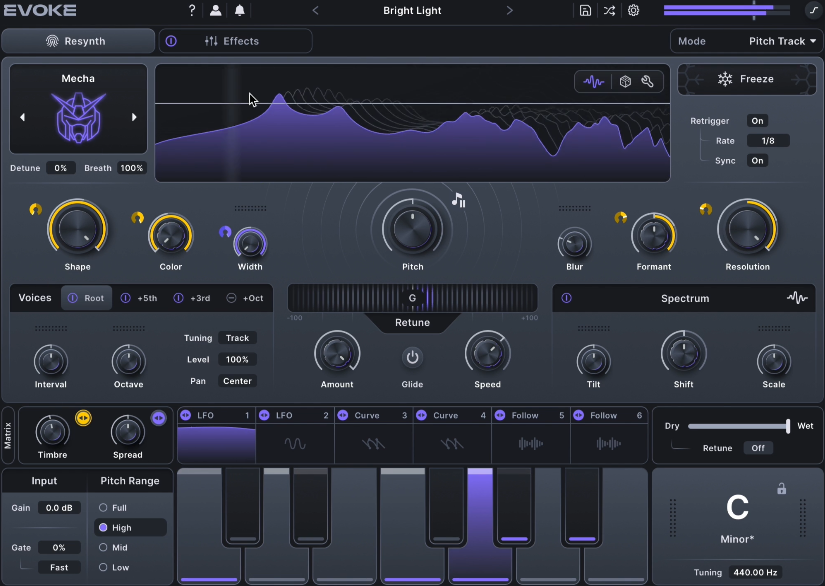Select the Curve 3 modulator slot
This screenshot has height=586, width=825.
tap(374, 435)
